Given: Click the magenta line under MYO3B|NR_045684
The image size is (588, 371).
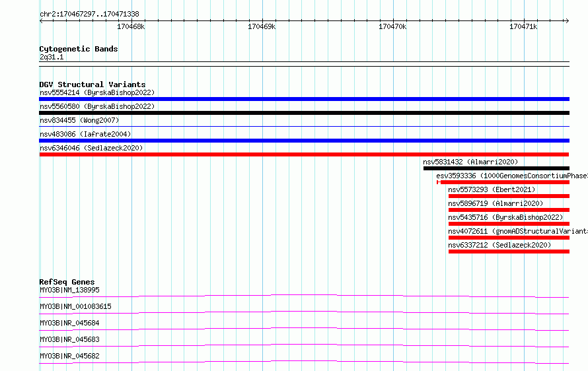Looking at the screenshot, I should coord(304,329).
